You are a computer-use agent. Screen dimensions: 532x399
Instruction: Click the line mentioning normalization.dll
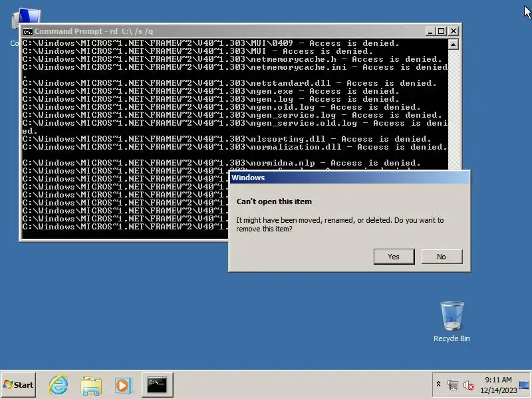click(x=235, y=147)
